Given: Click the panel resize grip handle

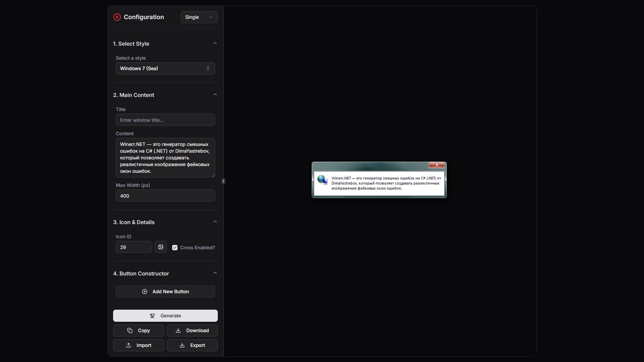Looking at the screenshot, I should (224, 181).
